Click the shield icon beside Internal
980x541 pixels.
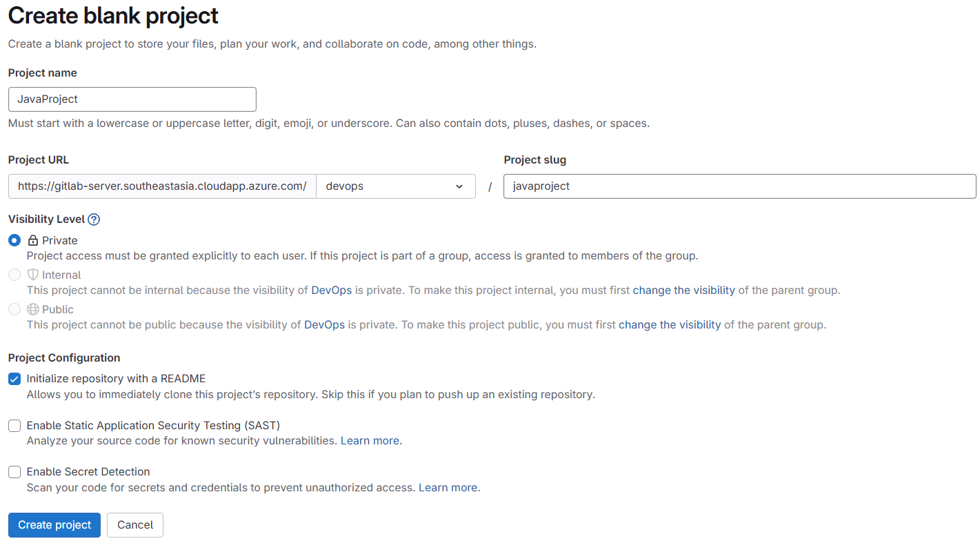coord(32,274)
